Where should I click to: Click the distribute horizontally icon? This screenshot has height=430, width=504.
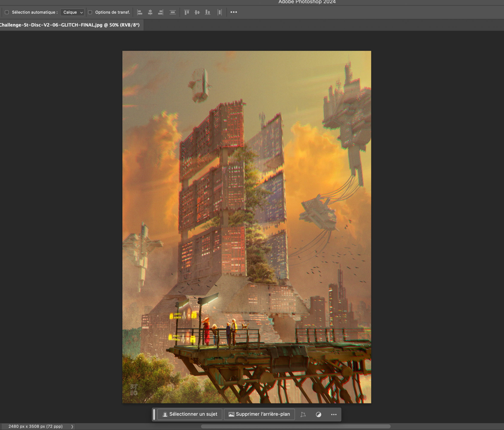(220, 12)
